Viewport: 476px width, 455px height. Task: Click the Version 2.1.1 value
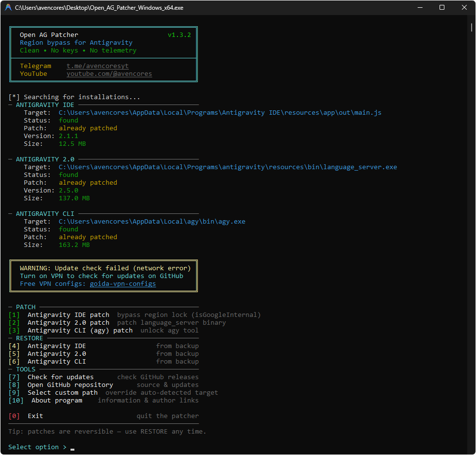[68, 136]
